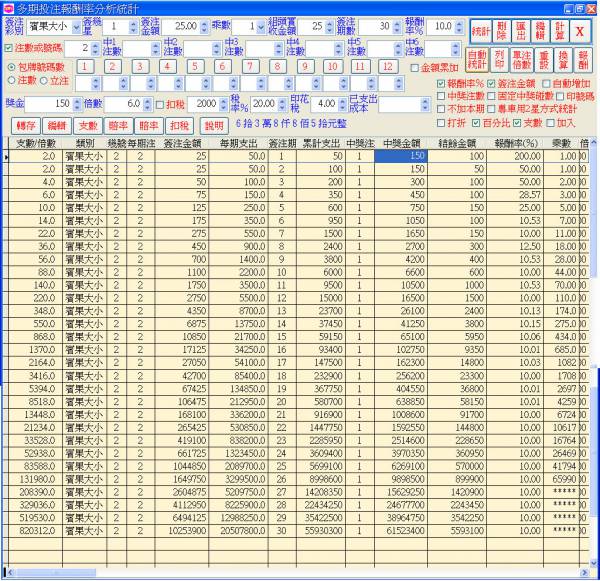Click the 報酬率(%) column header
This screenshot has height=581, width=600.
click(515, 144)
